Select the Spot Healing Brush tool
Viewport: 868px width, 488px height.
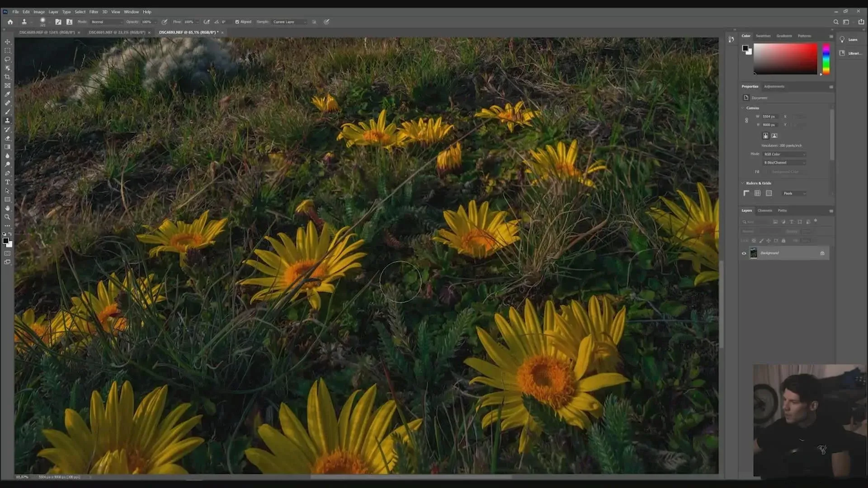click(7, 103)
